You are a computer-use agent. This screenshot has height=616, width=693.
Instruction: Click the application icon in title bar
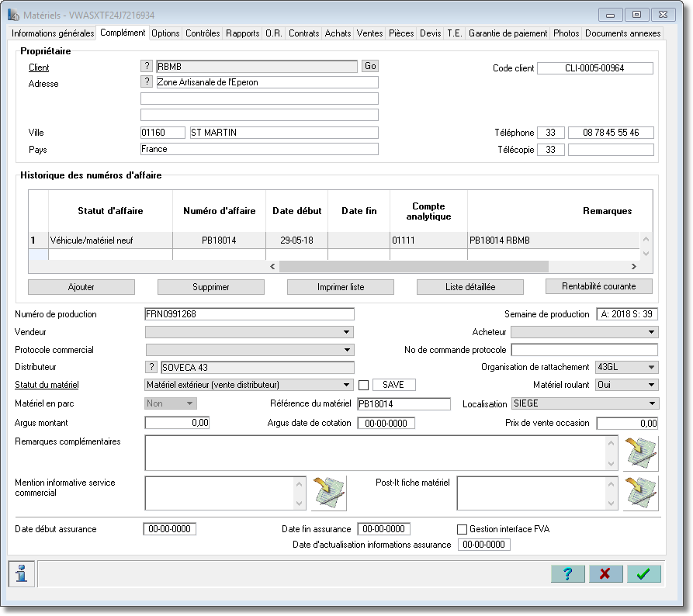click(13, 15)
